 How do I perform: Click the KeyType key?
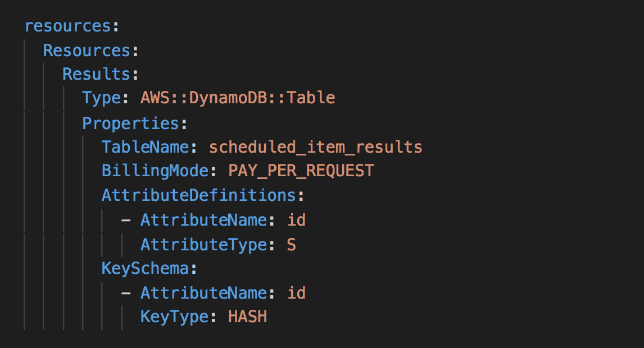(174, 317)
